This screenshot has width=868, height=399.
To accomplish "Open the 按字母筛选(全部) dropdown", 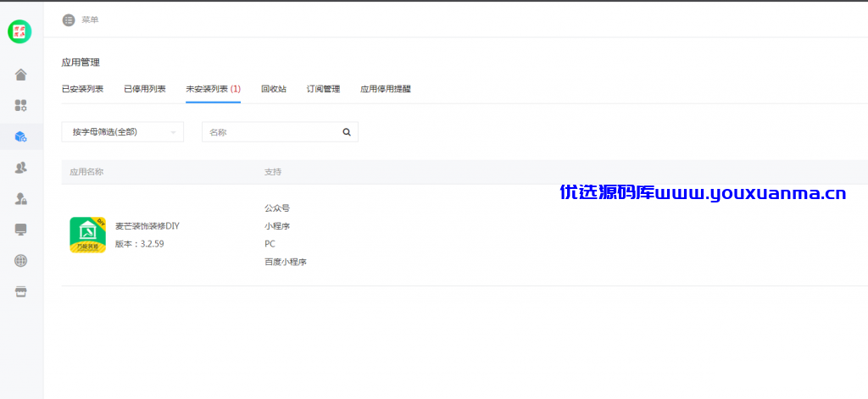I will tap(122, 131).
